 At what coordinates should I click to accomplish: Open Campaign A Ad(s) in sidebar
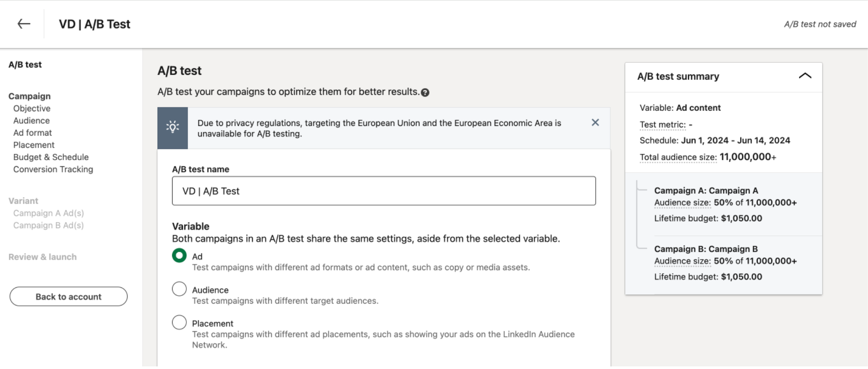pyautogui.click(x=49, y=213)
